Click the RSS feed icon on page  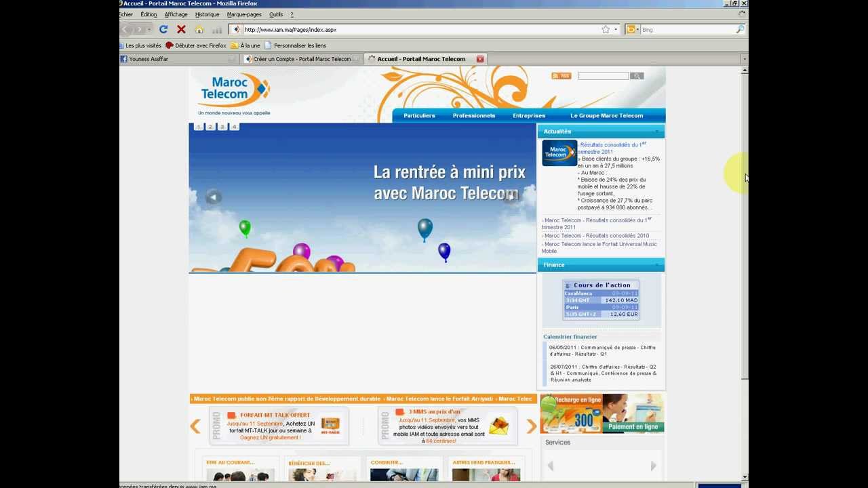pos(561,76)
